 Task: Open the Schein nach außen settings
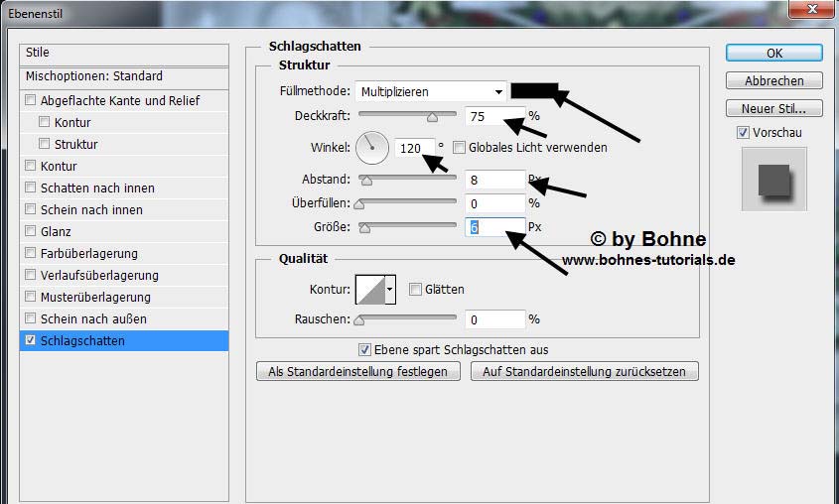(x=93, y=318)
